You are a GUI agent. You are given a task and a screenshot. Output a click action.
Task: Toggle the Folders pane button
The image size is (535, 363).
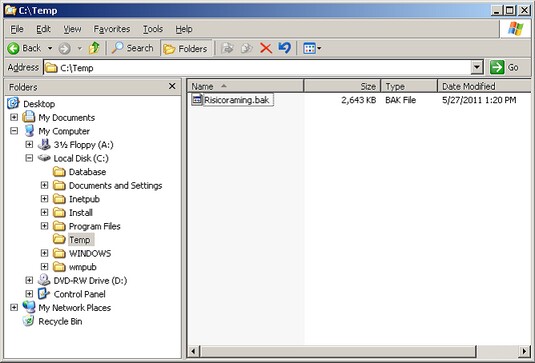click(186, 49)
